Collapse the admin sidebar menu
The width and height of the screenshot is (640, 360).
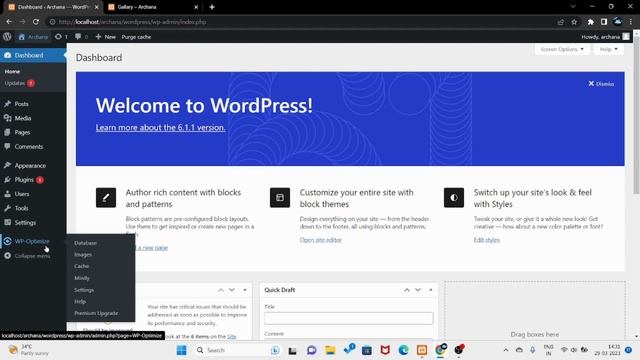coord(27,256)
